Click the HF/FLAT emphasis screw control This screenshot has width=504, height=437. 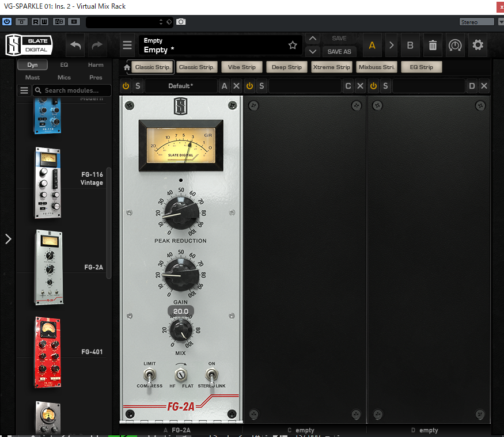point(181,375)
